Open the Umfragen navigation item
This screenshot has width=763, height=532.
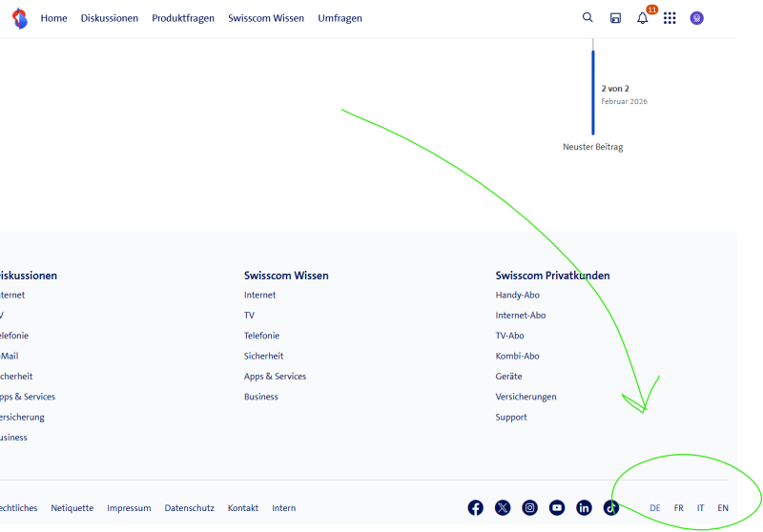pyautogui.click(x=340, y=18)
